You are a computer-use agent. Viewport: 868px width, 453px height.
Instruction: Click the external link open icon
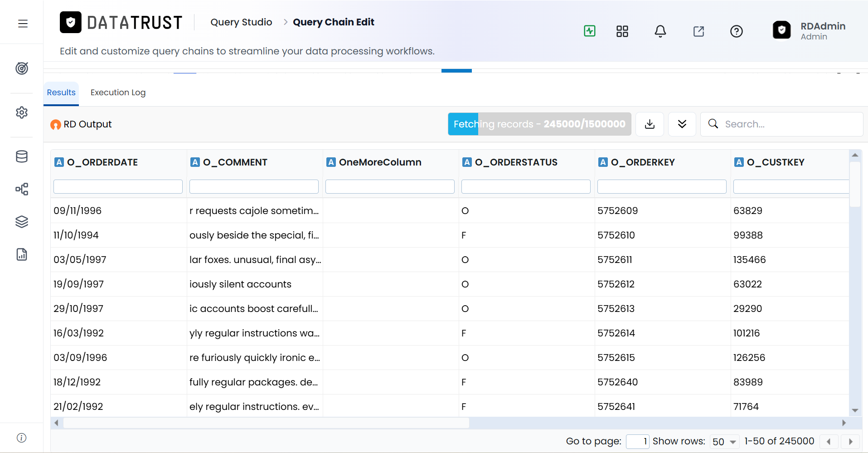[x=698, y=31]
